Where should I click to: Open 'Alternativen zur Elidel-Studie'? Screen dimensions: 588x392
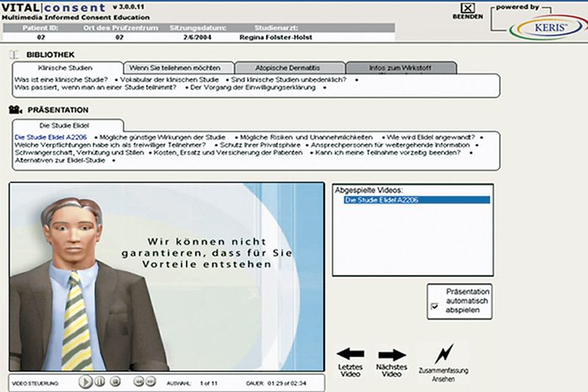60,160
